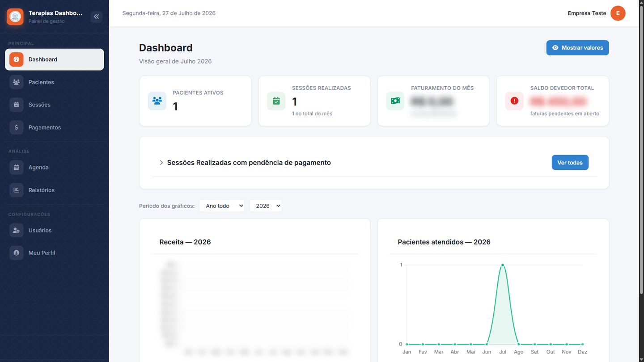Collapse the sidebar with the double-chevron icon
Image resolution: width=644 pixels, height=362 pixels.
pos(97,17)
